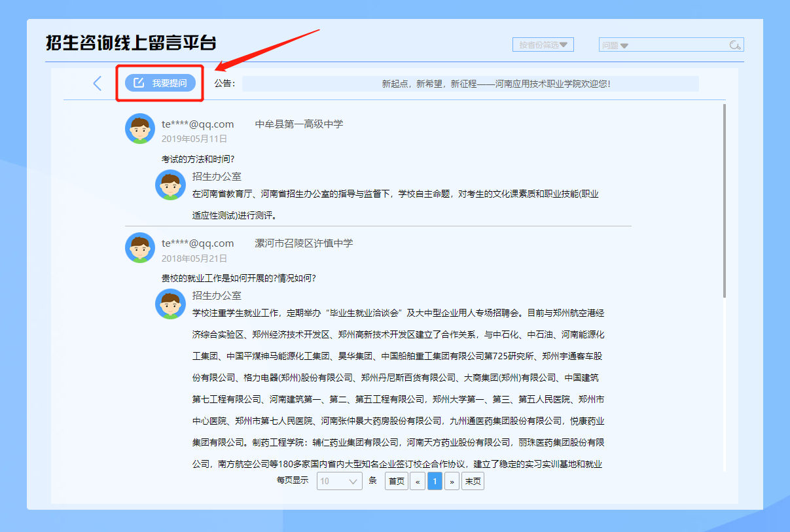
Task: Go to 首页 first page button
Action: pos(396,481)
